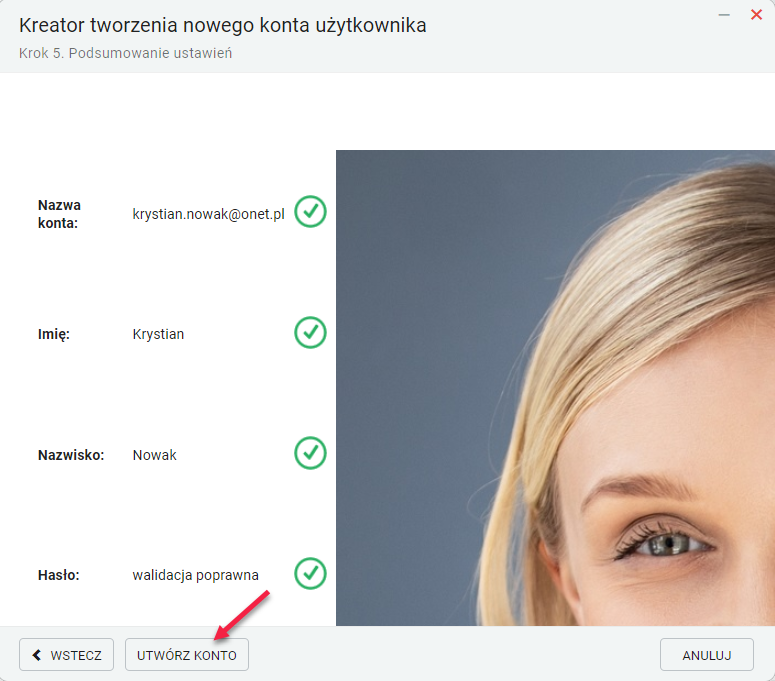Click the Krok 5. Podsumowanie ustawień subtitle
Screen dimensions: 775x681
pyautogui.click(x=126, y=53)
